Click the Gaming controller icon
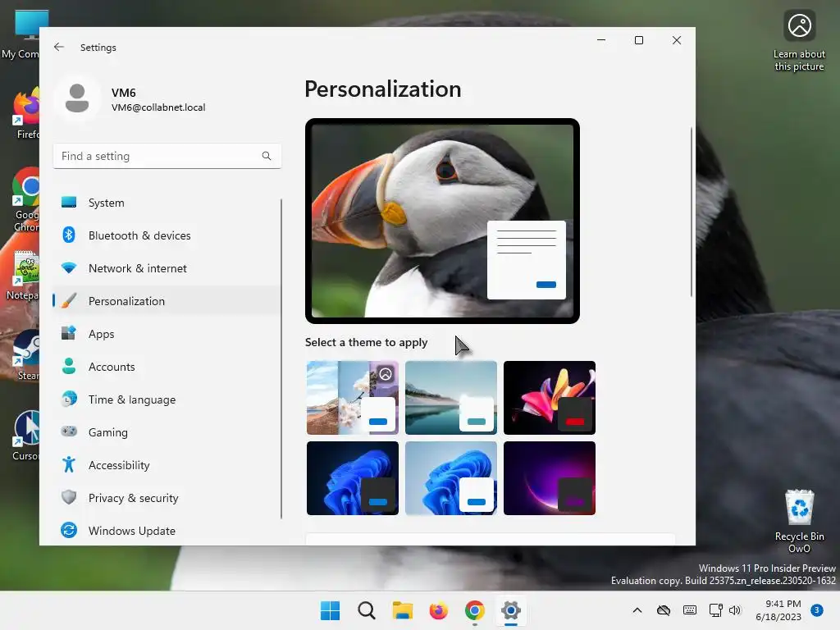Screen dimensions: 840x630 [69, 431]
